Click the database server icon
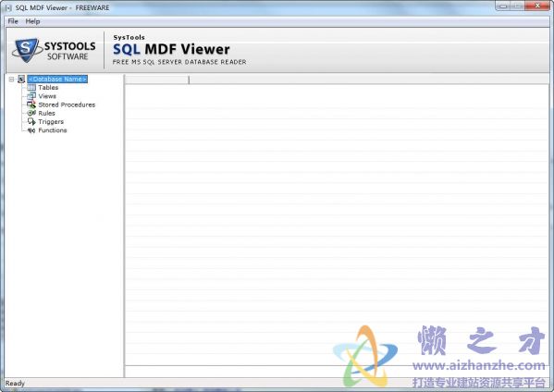 pos(21,80)
